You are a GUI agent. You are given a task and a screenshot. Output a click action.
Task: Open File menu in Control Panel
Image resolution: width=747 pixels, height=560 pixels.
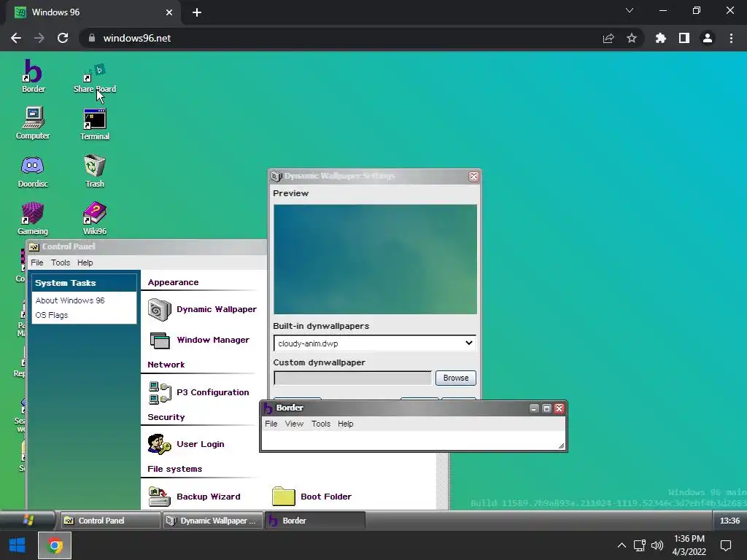(x=36, y=262)
